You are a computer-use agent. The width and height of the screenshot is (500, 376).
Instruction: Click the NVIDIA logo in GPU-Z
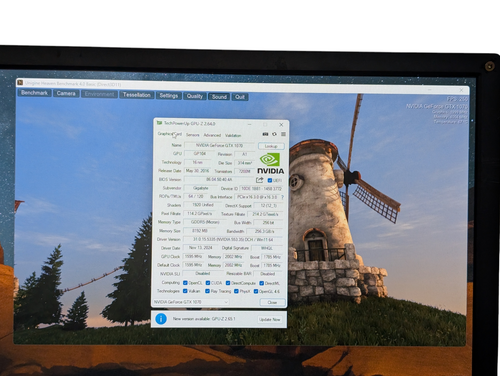coord(270,164)
